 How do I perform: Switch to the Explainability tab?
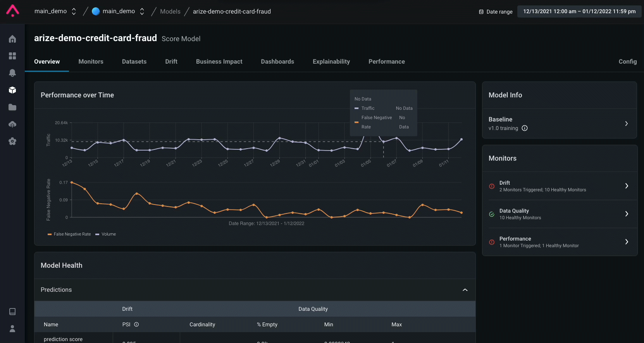(331, 62)
